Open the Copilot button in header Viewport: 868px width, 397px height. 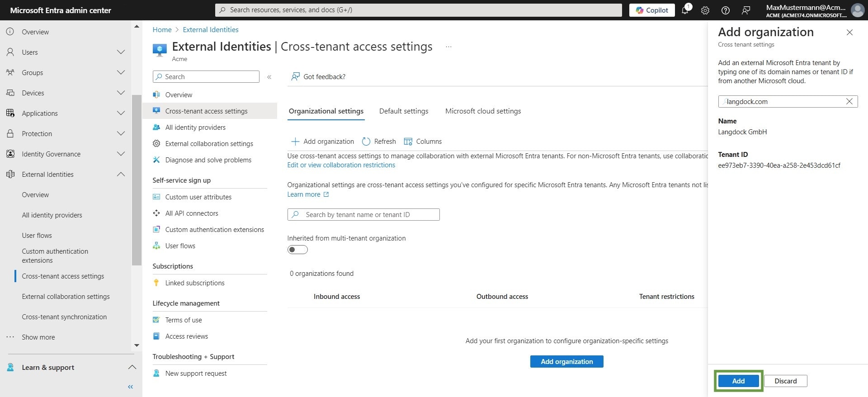(651, 10)
